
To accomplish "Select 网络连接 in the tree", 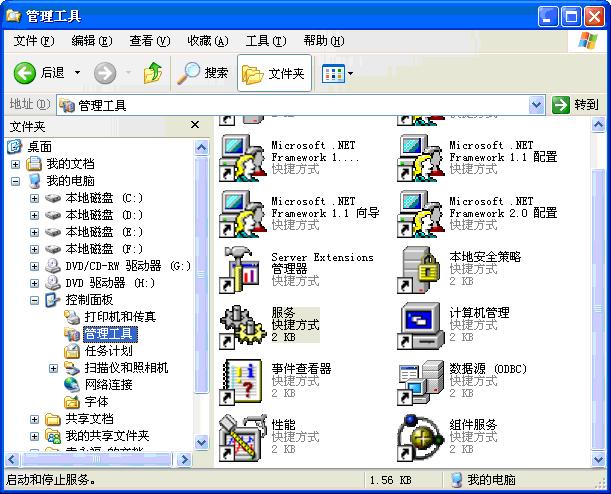I will coord(109,385).
